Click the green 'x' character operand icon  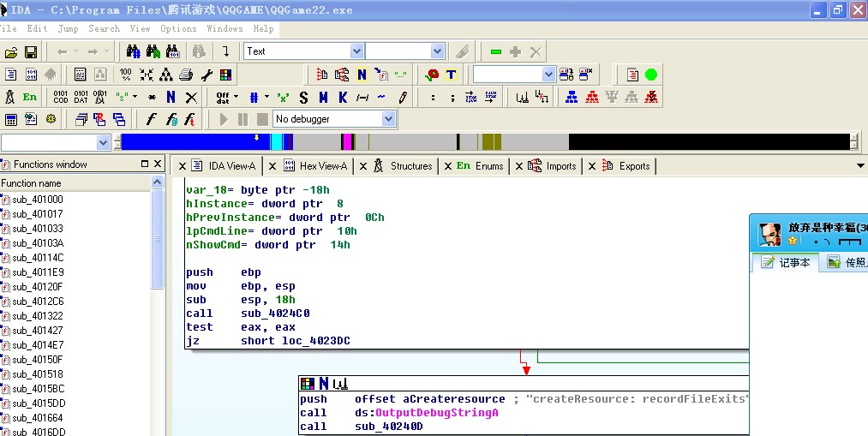(x=284, y=98)
